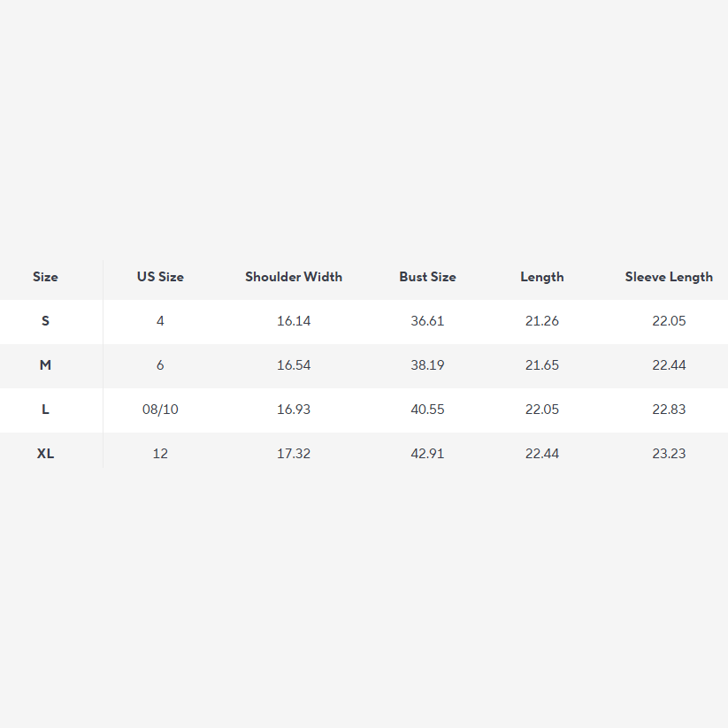Click the 22.83 sleeve length value

pos(669,410)
